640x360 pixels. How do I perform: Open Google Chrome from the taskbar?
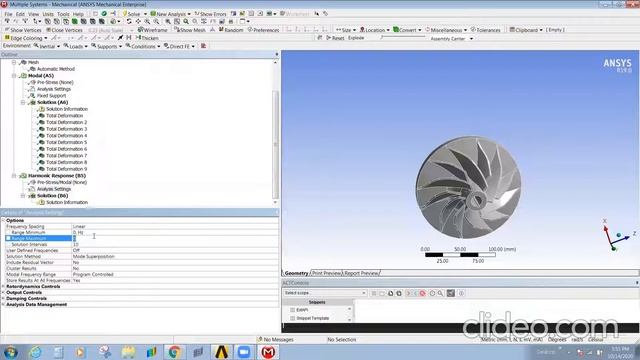click(x=174, y=352)
